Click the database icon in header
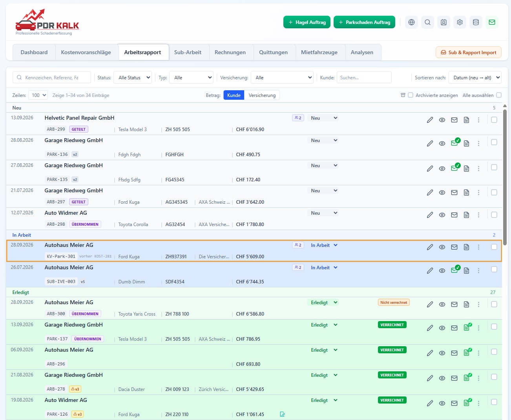The height and width of the screenshot is (420, 511). pyautogui.click(x=476, y=22)
